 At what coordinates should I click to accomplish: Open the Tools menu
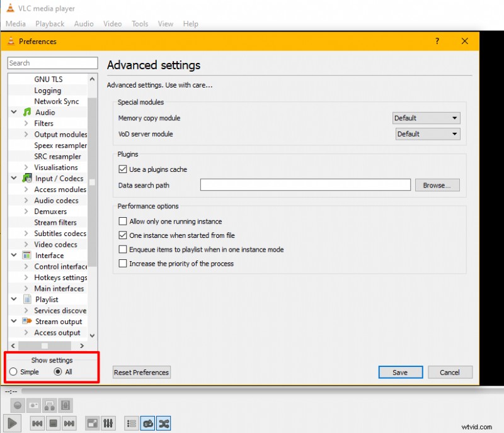(x=140, y=24)
